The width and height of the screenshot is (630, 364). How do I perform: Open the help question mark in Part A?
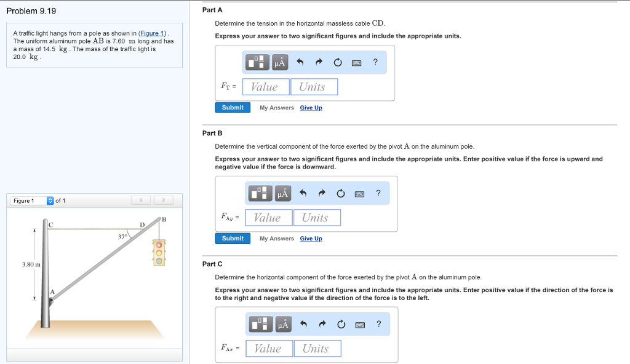pos(375,62)
